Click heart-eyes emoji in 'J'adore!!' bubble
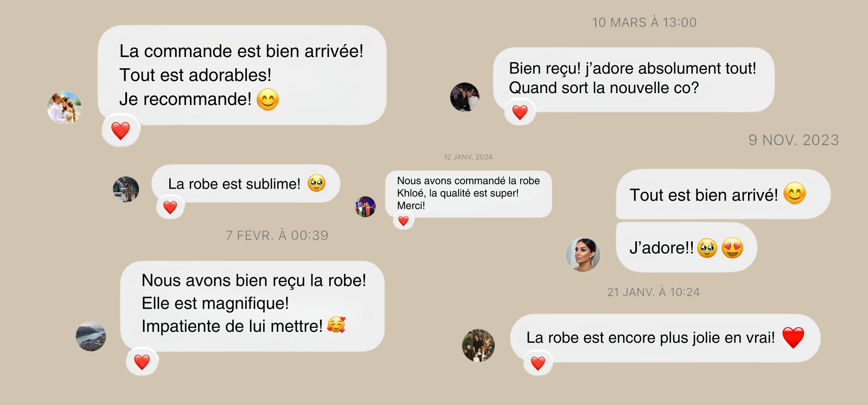 [x=732, y=248]
